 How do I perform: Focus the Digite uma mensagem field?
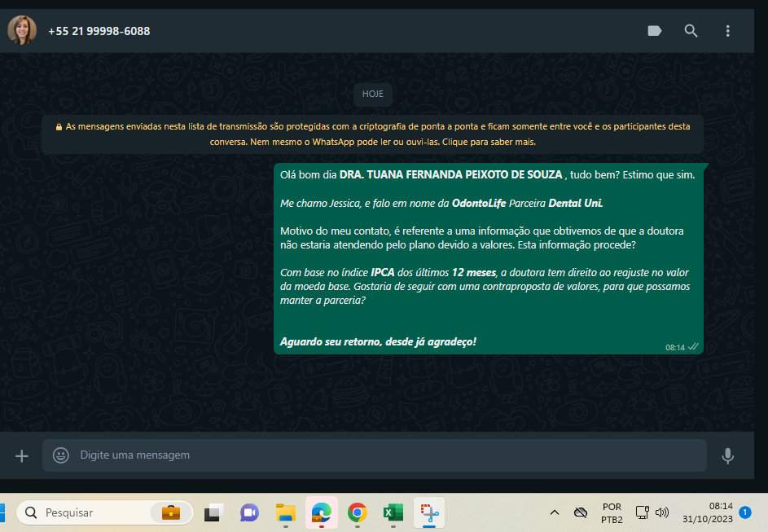374,455
